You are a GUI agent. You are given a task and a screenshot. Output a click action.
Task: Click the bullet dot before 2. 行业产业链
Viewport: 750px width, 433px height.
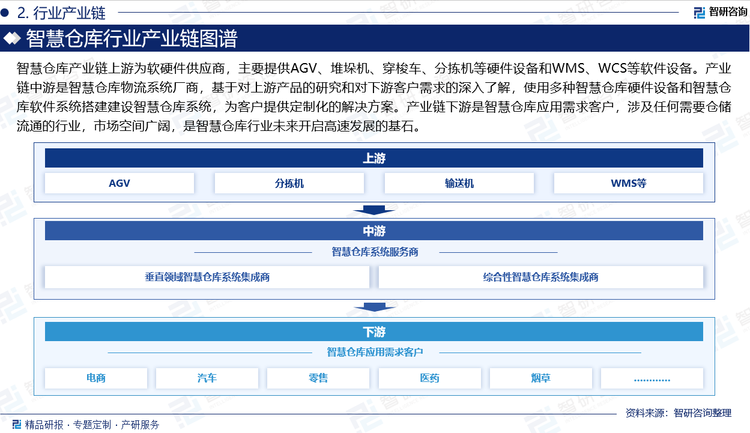pos(5,13)
